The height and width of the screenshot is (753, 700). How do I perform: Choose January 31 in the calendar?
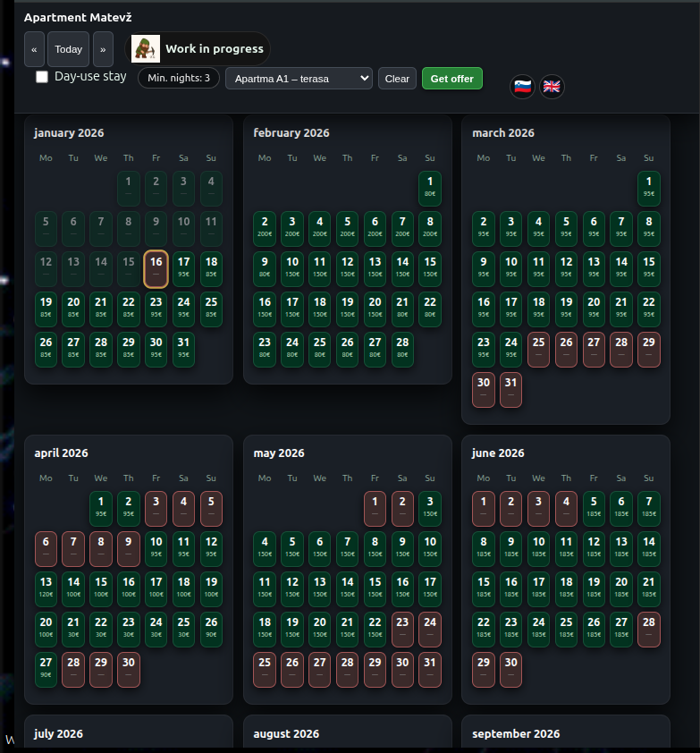pos(183,349)
